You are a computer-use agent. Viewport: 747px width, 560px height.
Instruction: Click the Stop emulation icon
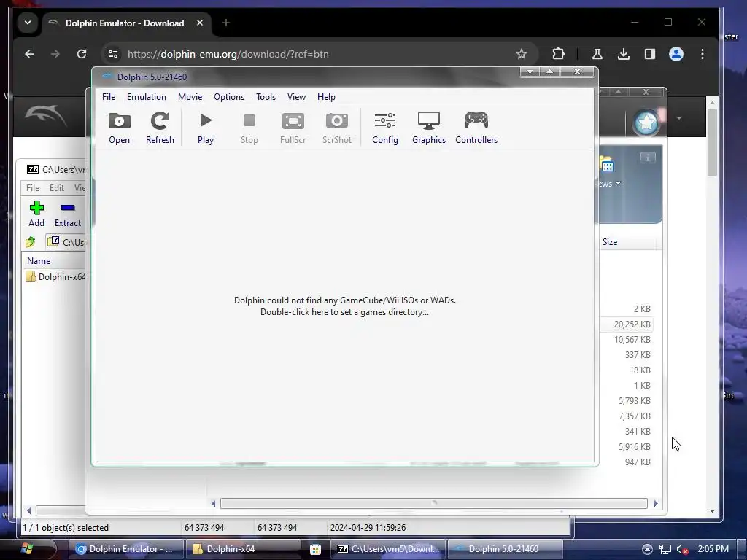point(249,128)
